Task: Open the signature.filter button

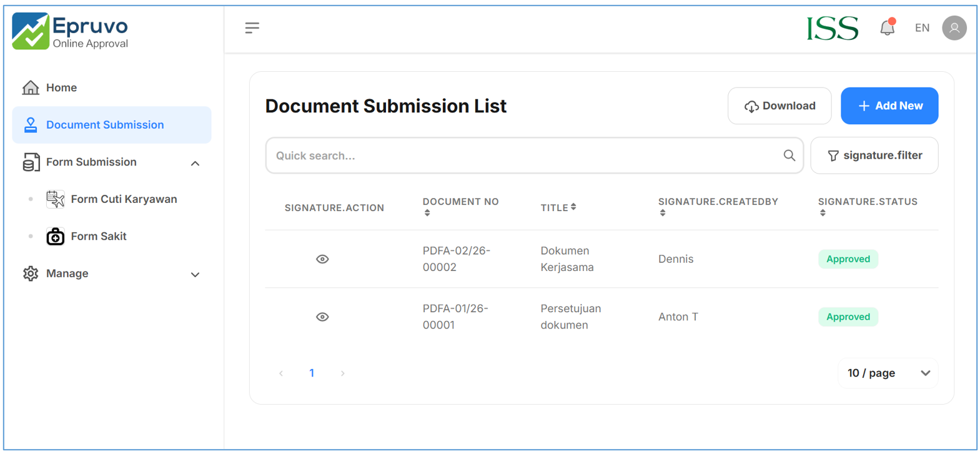Action: pyautogui.click(x=874, y=155)
